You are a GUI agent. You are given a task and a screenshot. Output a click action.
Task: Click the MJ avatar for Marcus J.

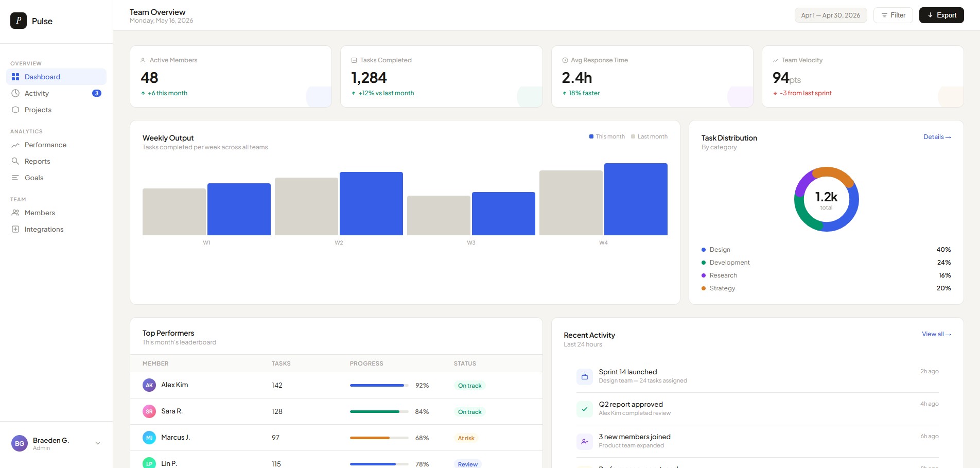click(x=149, y=438)
